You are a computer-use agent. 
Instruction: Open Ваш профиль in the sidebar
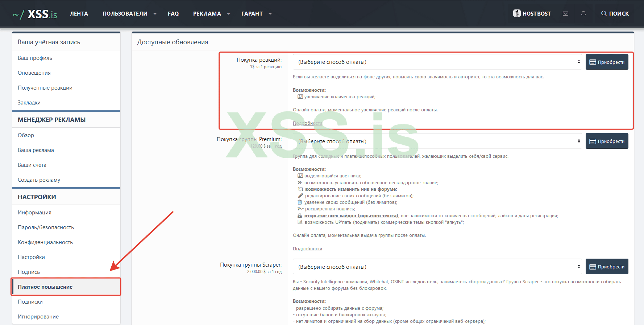click(66, 58)
